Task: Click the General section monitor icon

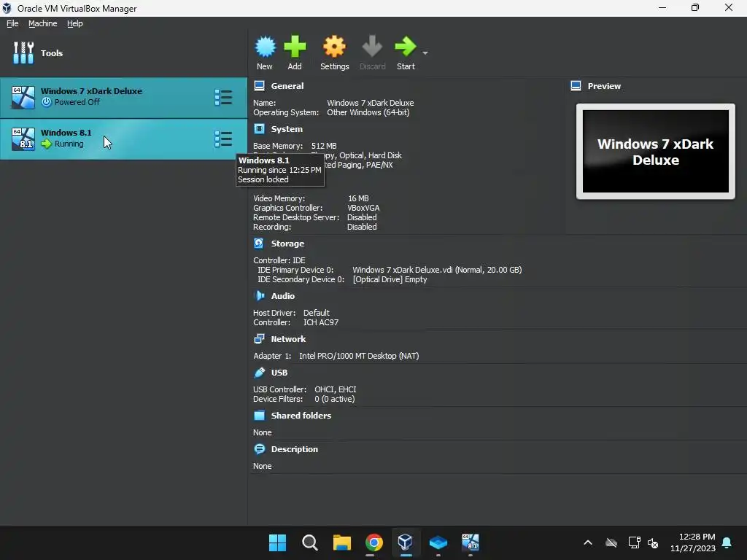Action: (x=259, y=86)
